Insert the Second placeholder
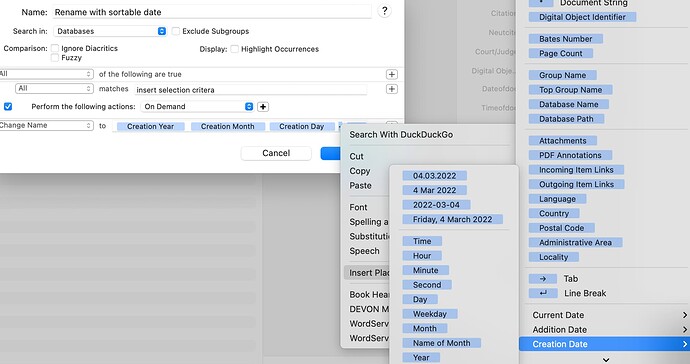The image size is (690, 364). click(427, 285)
